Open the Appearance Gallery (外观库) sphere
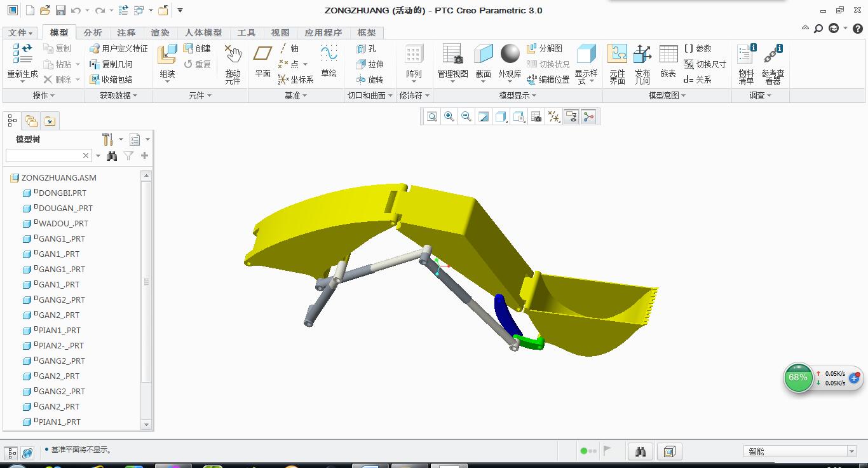This screenshot has width=868, height=468. tap(510, 56)
